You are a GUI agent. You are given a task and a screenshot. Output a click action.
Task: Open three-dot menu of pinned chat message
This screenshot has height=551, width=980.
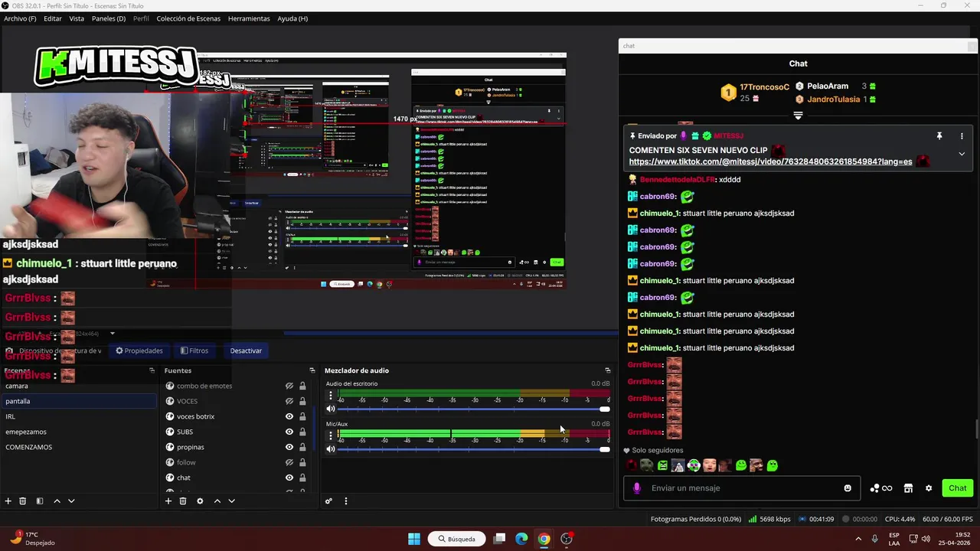[x=962, y=136]
